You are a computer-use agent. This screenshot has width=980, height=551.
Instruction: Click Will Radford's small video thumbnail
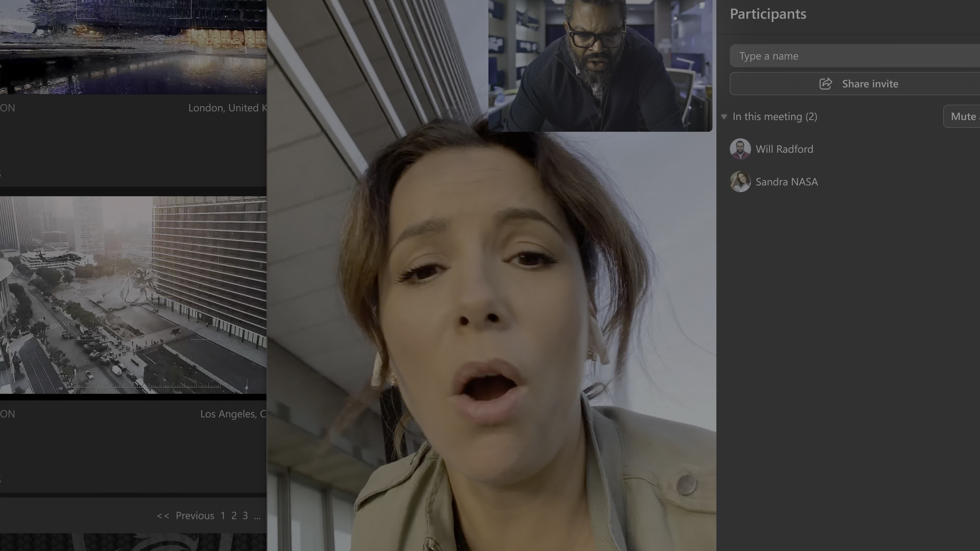[600, 65]
